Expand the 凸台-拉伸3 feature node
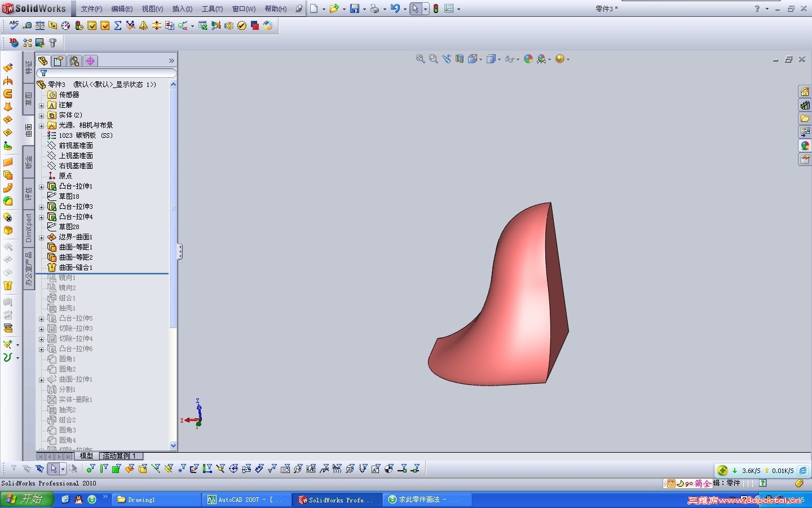812x508 pixels. 41,207
